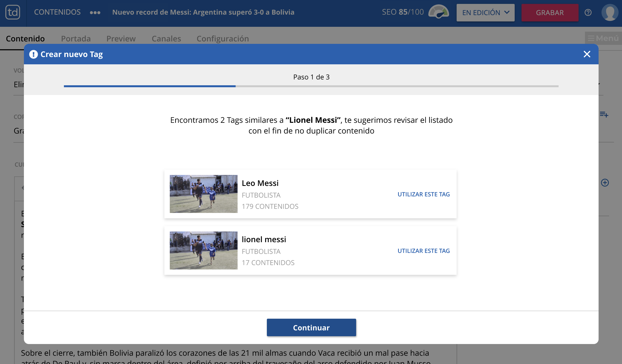
Task: Switch to the Configuración tab
Action: [223, 38]
